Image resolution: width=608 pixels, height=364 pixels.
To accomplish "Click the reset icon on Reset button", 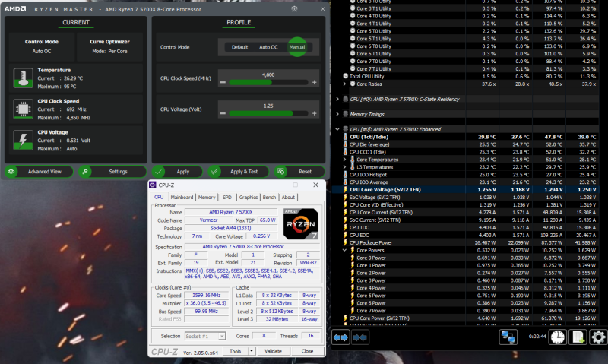I will click(280, 171).
